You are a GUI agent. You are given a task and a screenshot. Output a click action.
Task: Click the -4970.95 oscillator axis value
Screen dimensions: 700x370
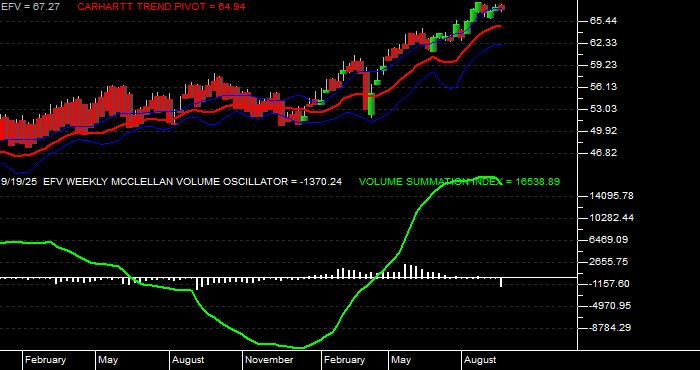tap(609, 306)
